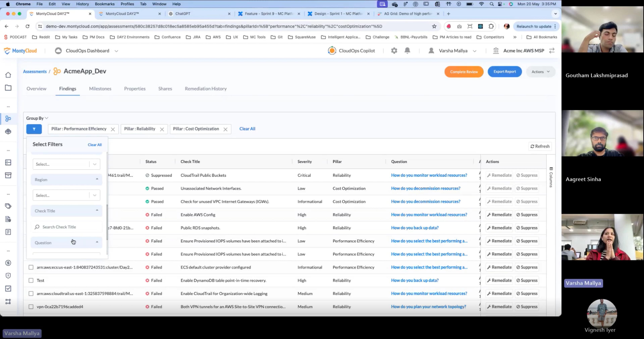
Task: Open the Assessments icon in left sidebar
Action: coord(8,119)
